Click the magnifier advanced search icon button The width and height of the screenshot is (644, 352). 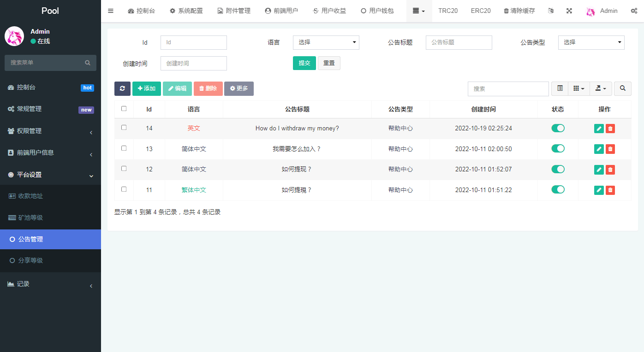pos(622,88)
